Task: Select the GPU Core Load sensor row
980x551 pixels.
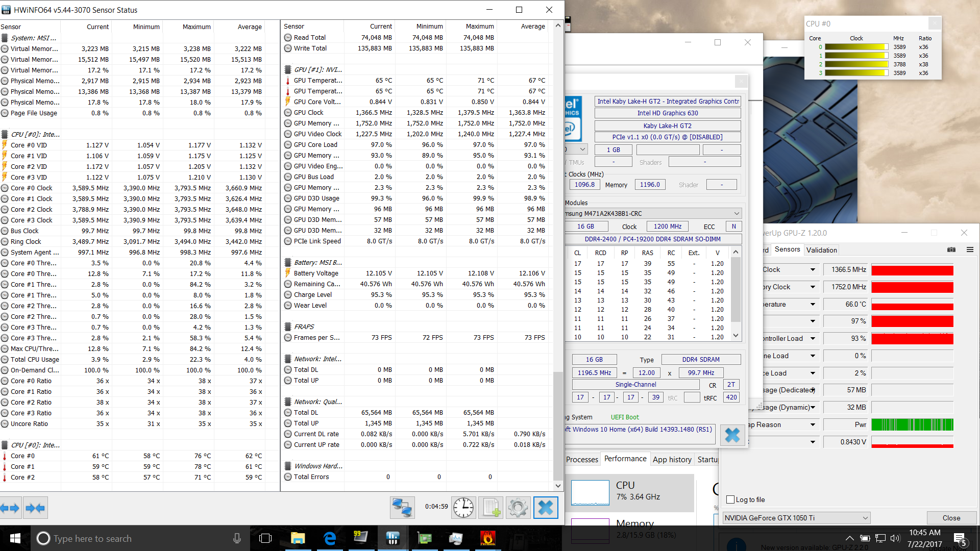Action: point(415,145)
